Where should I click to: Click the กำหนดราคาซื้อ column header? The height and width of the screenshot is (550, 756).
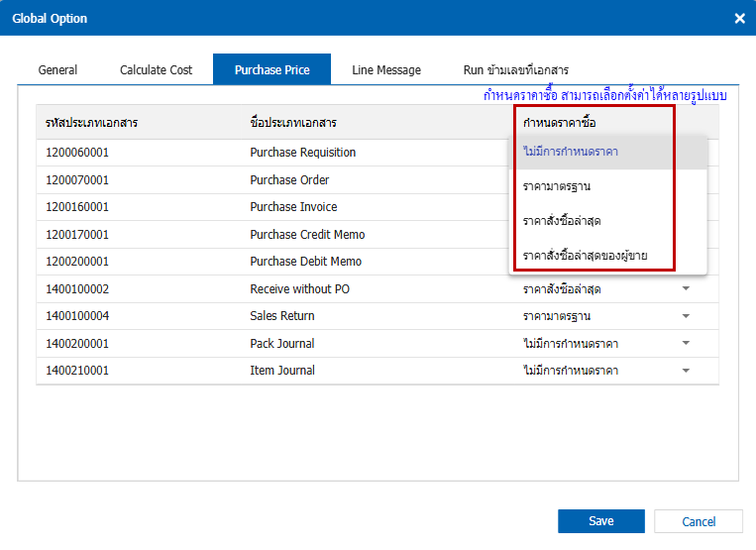pos(560,123)
